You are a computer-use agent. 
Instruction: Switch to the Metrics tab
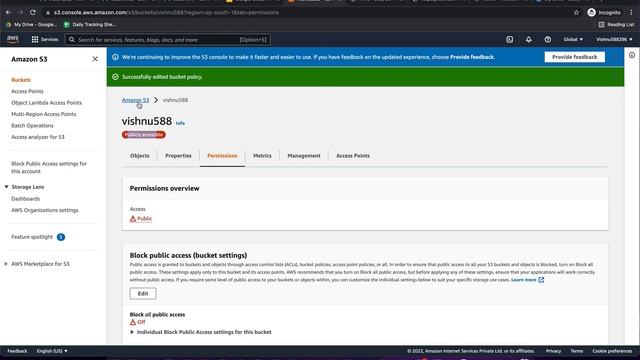(262, 156)
